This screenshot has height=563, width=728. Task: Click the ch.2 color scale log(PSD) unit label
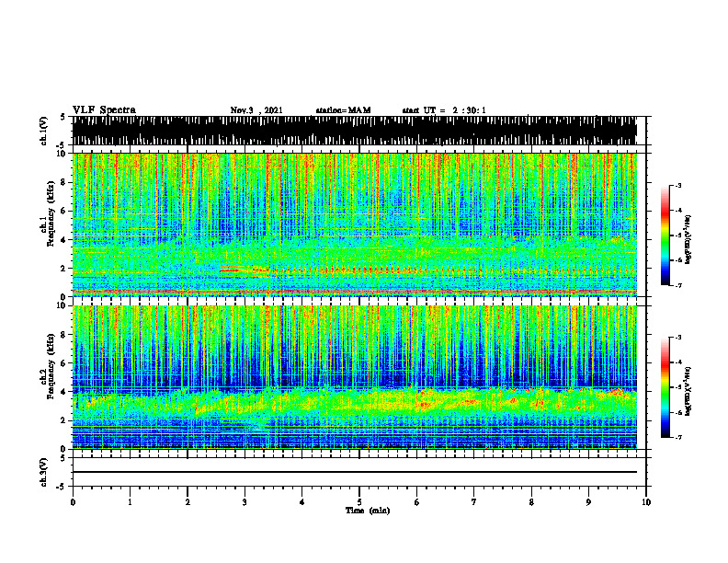(x=688, y=391)
